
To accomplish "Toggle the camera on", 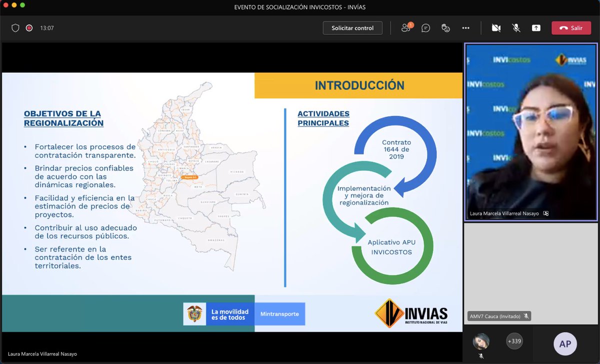I will point(496,28).
